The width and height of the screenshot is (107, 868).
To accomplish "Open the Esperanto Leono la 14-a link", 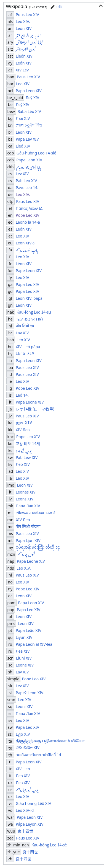I will 28,222.
